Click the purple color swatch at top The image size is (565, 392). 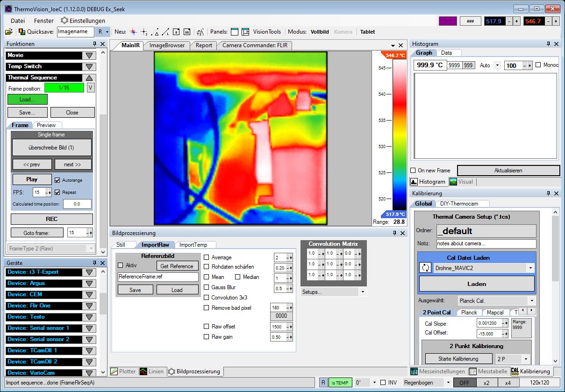pyautogui.click(x=447, y=21)
